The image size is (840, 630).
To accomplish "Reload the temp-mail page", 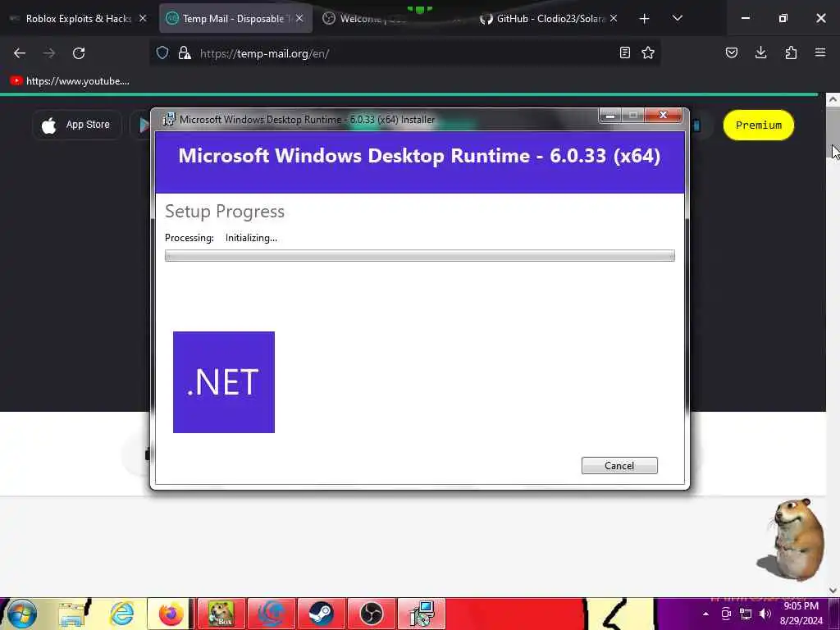I will (x=79, y=53).
